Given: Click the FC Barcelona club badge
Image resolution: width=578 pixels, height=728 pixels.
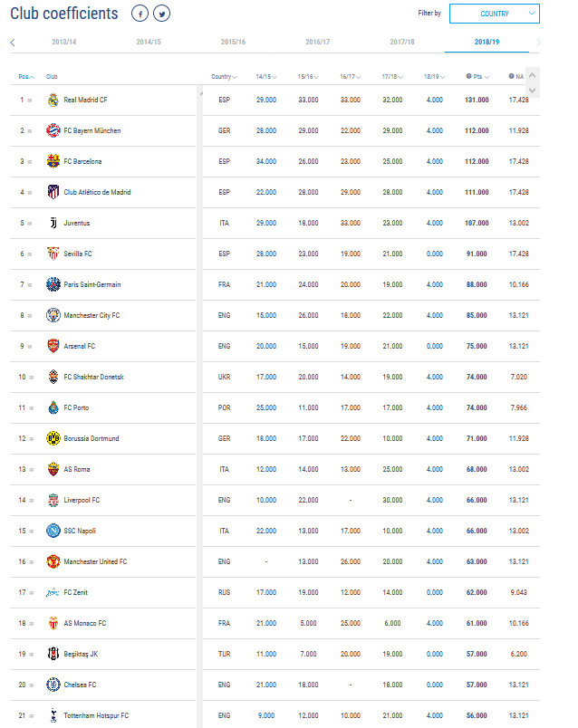Looking at the screenshot, I should (x=53, y=161).
